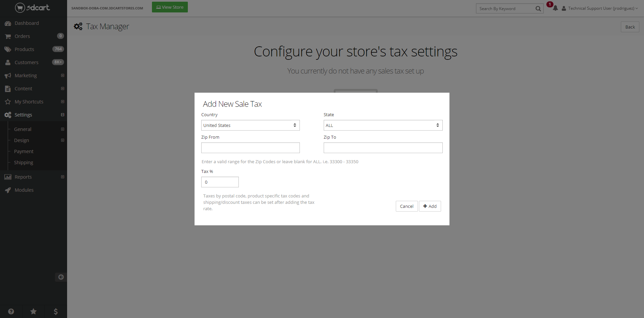This screenshot has width=644, height=318.
Task: Click the Zip From input field
Action: [250, 148]
